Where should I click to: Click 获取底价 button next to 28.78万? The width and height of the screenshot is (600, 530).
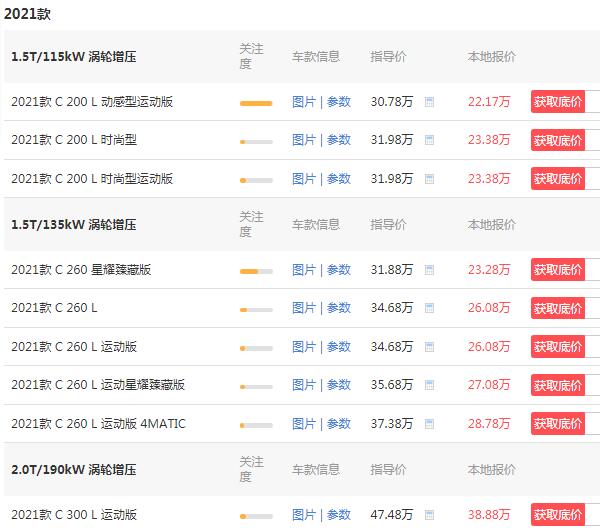[558, 424]
